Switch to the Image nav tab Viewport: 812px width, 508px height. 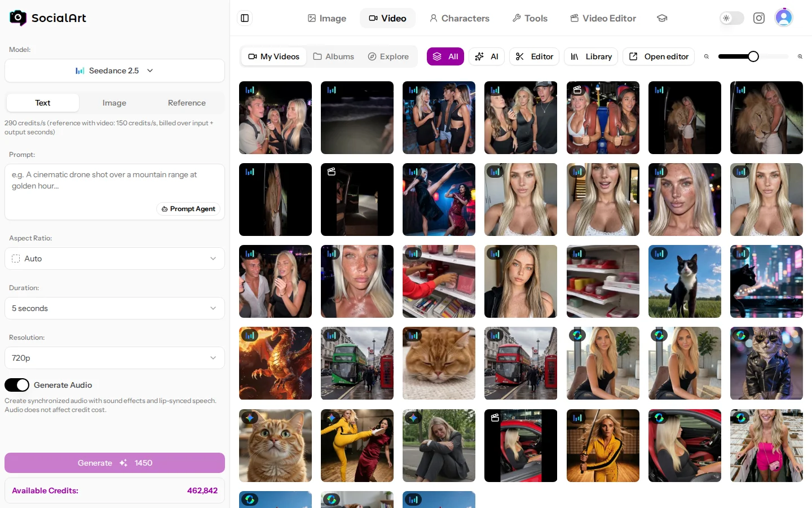[x=327, y=18]
